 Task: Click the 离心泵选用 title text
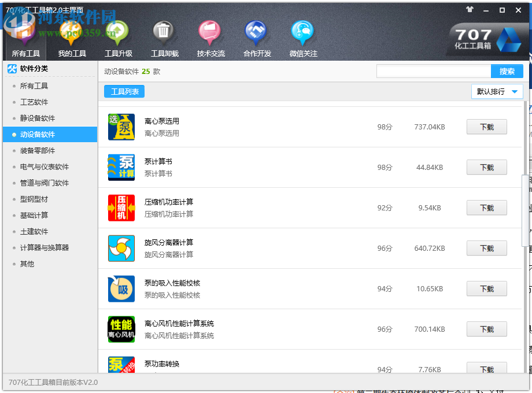[161, 121]
